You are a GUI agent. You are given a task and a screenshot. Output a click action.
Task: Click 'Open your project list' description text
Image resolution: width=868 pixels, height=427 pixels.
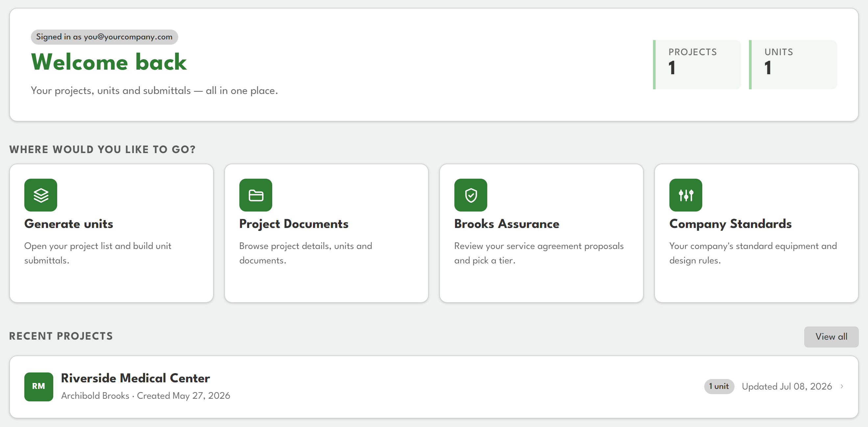(98, 253)
